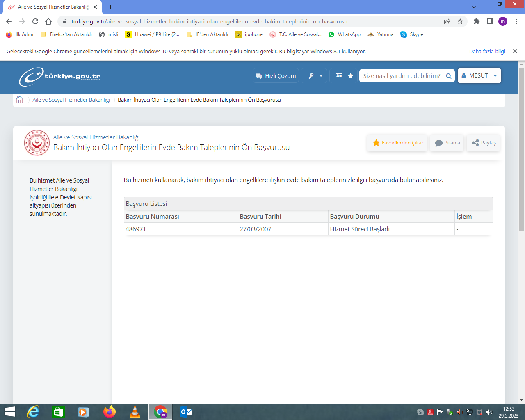Expand the MESUT user dropdown
The image size is (525, 420).
click(479, 76)
